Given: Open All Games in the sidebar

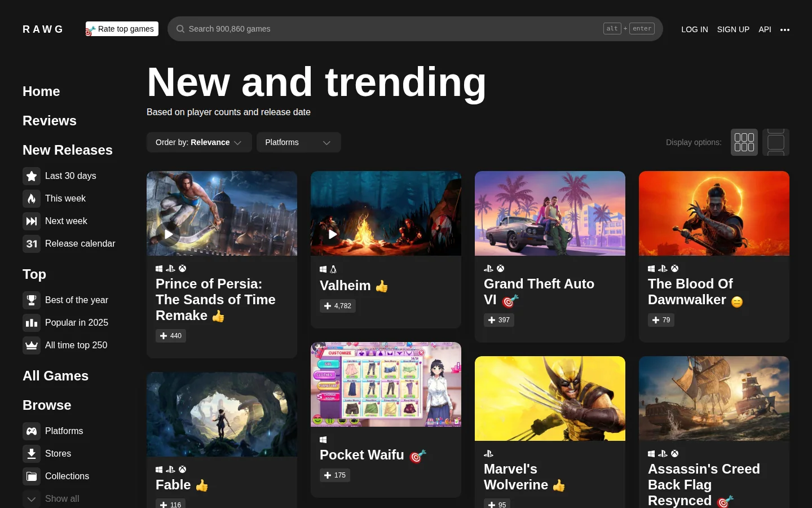Looking at the screenshot, I should click(x=56, y=376).
